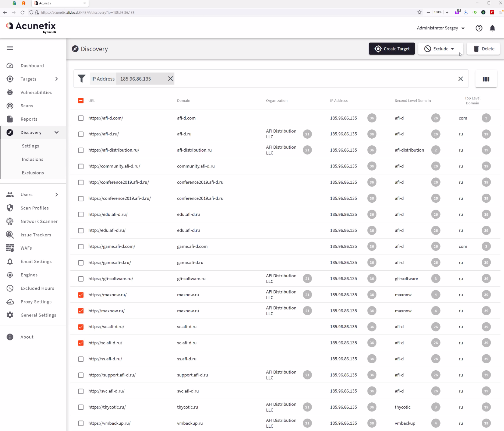
Task: Go to Scan Profiles menu item
Action: pos(35,208)
